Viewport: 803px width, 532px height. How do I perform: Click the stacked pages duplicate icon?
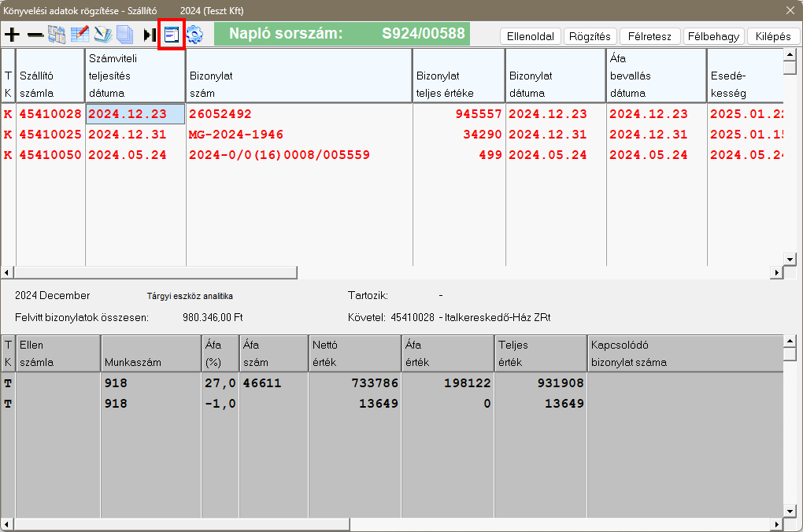[124, 35]
